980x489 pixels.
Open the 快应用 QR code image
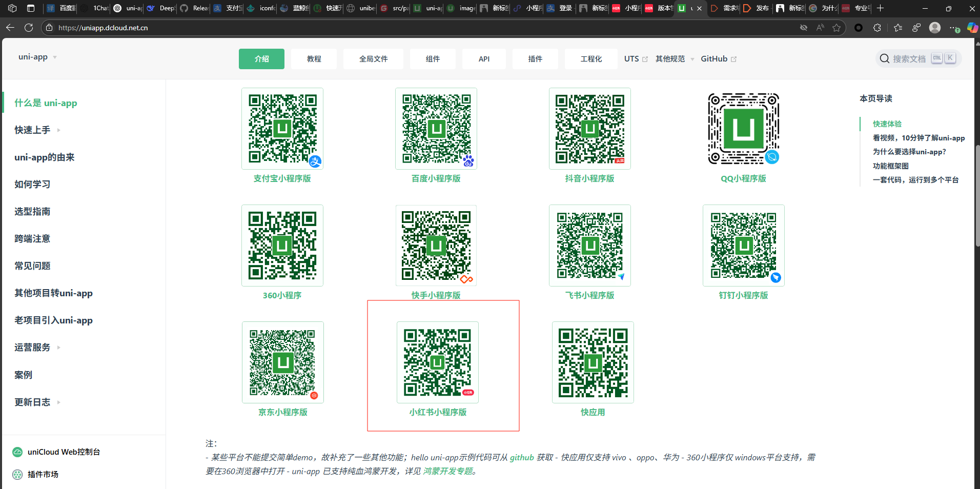click(x=593, y=362)
